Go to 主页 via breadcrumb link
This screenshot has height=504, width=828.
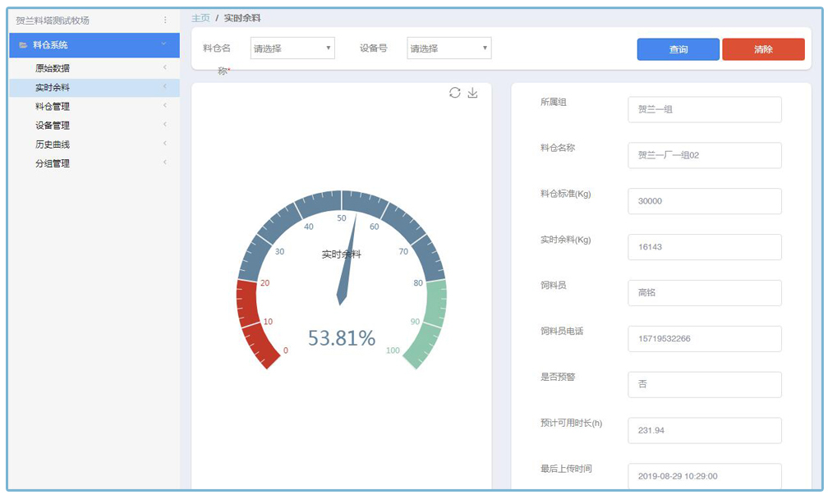pyautogui.click(x=200, y=18)
